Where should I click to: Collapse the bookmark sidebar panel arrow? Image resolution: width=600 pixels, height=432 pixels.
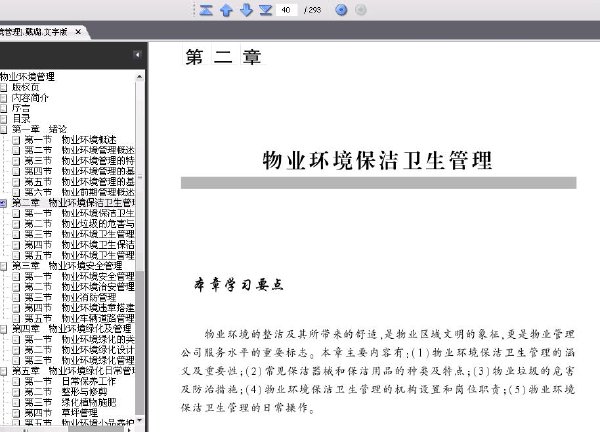tap(137, 55)
